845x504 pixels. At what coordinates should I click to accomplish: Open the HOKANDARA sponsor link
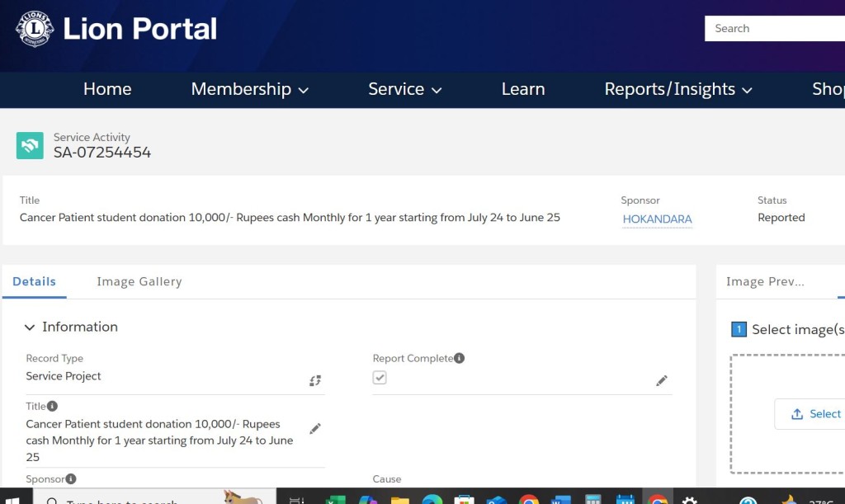click(657, 219)
